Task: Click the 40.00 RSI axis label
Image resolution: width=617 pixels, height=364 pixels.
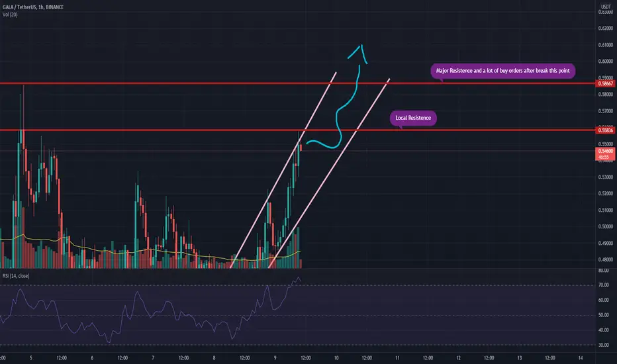Action: pyautogui.click(x=604, y=330)
